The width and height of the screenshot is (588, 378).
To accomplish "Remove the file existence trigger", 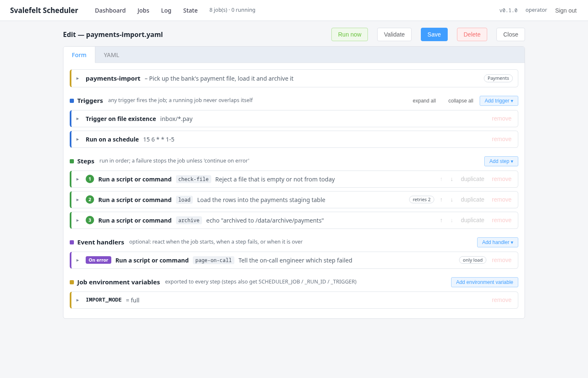I will point(501,119).
